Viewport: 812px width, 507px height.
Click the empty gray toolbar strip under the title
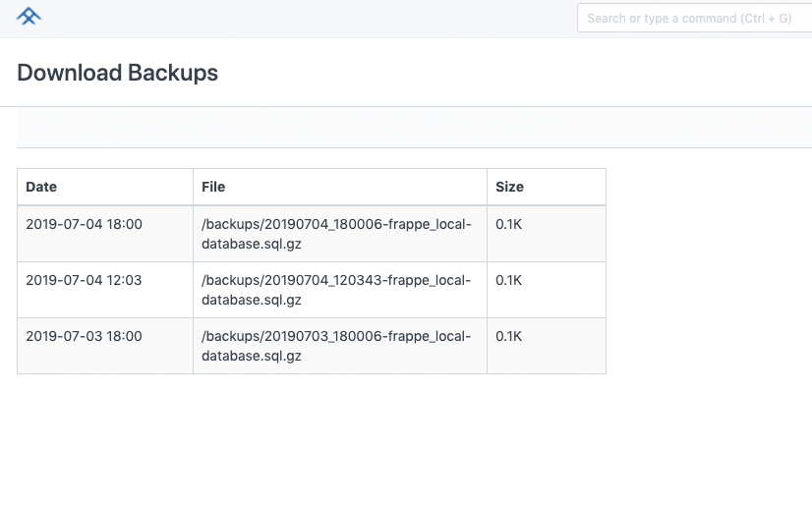(413, 128)
